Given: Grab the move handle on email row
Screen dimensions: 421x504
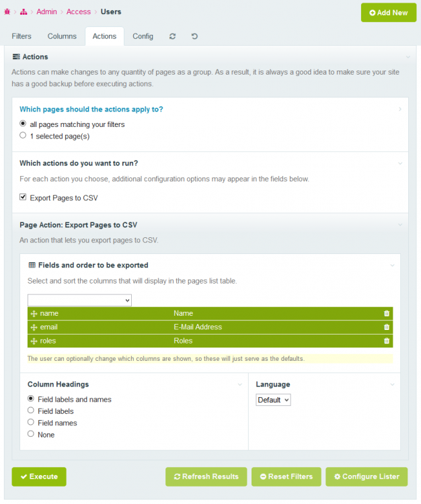Looking at the screenshot, I should 34,327.
